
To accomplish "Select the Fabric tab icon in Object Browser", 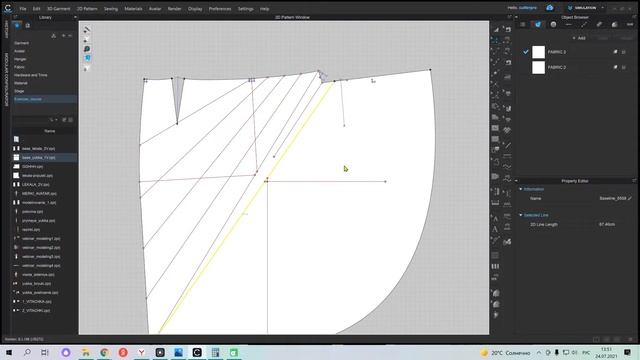I will pyautogui.click(x=538, y=24).
